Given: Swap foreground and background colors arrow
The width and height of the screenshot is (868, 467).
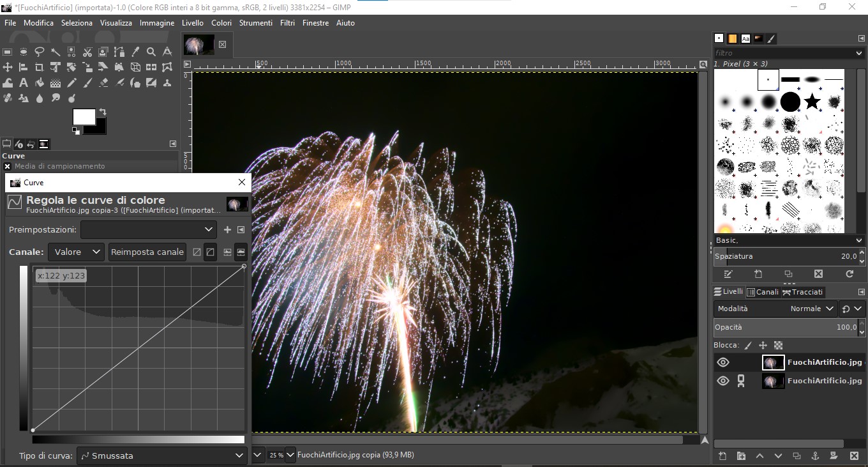Looking at the screenshot, I should 102,112.
